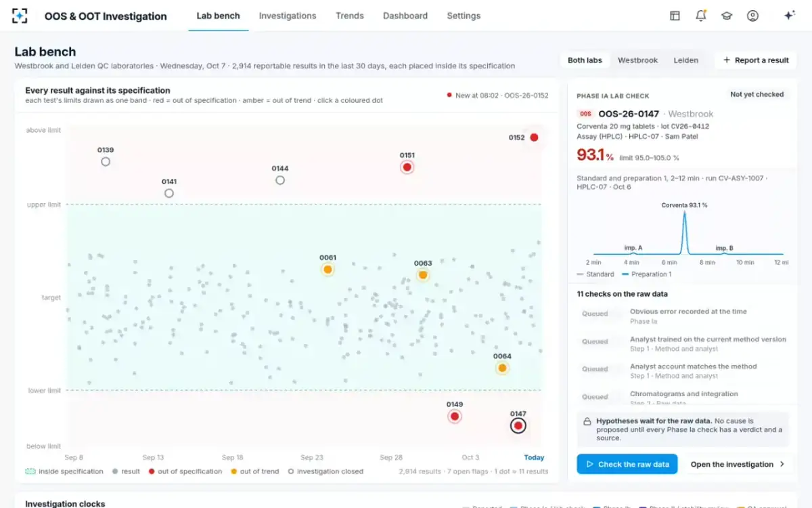Click the out of specification legend entry
The height and width of the screenshot is (508, 812).
click(185, 471)
